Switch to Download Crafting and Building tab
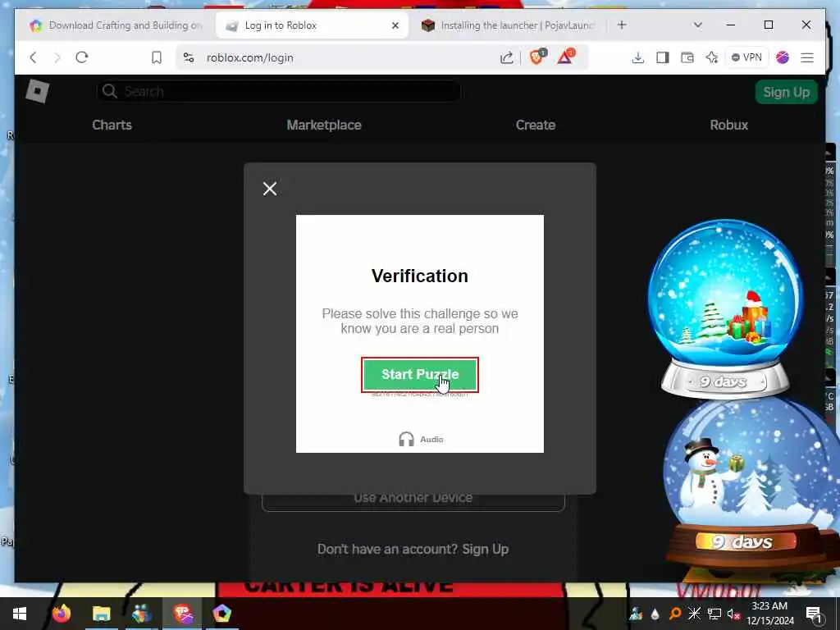Image resolution: width=840 pixels, height=630 pixels. tap(115, 25)
